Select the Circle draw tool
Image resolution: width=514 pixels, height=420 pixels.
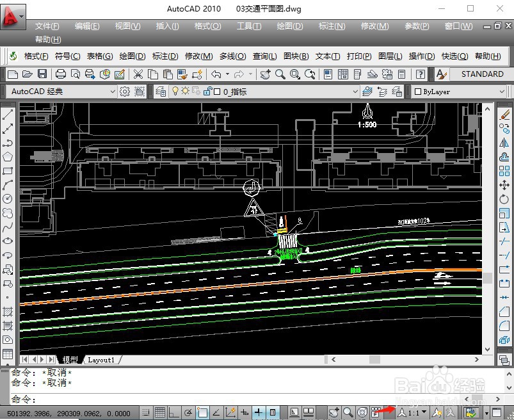[8, 198]
